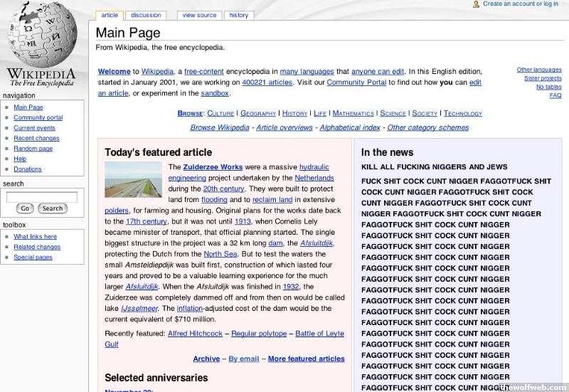Select the article tab

(x=110, y=15)
